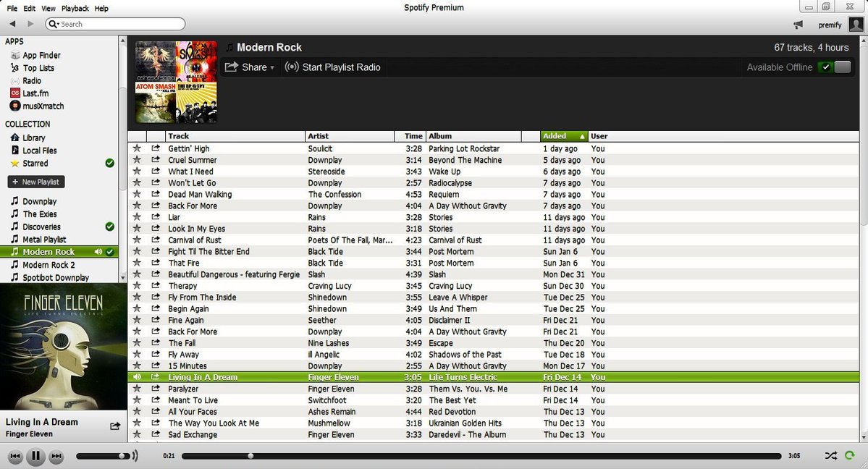
Task: Open Radio from sidebar
Action: 25,81
